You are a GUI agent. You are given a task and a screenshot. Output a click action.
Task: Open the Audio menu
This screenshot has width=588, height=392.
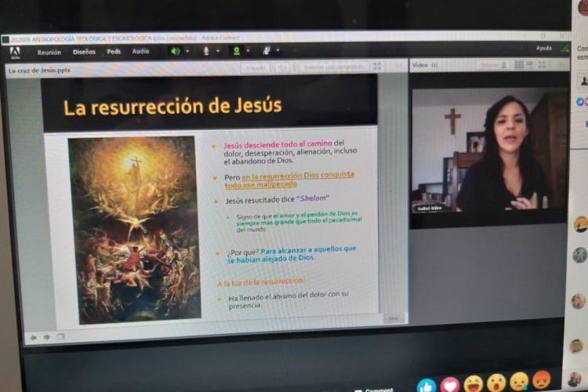pyautogui.click(x=140, y=51)
